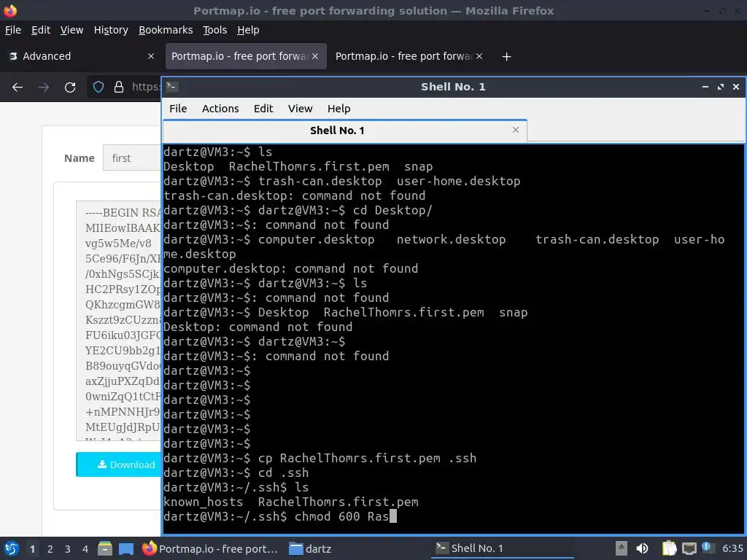
Task: Open the Firefox History menu
Action: [111, 30]
